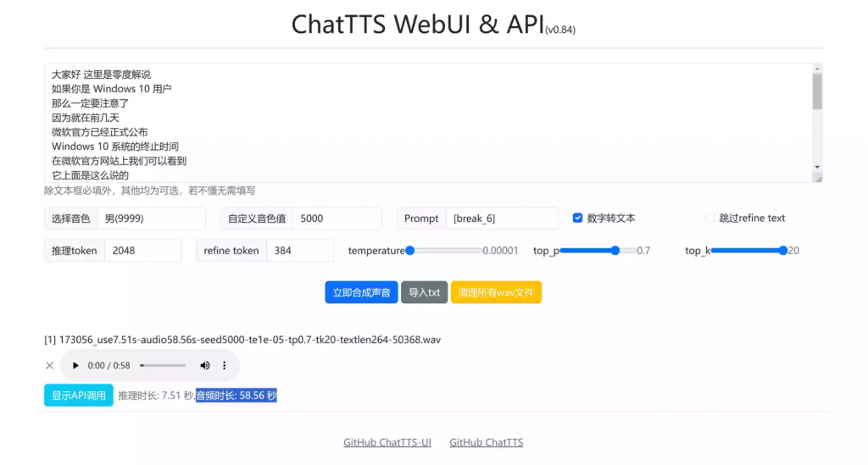Click the 立即合成声音 button
Viewport: 868px width, 465px height.
(361, 292)
